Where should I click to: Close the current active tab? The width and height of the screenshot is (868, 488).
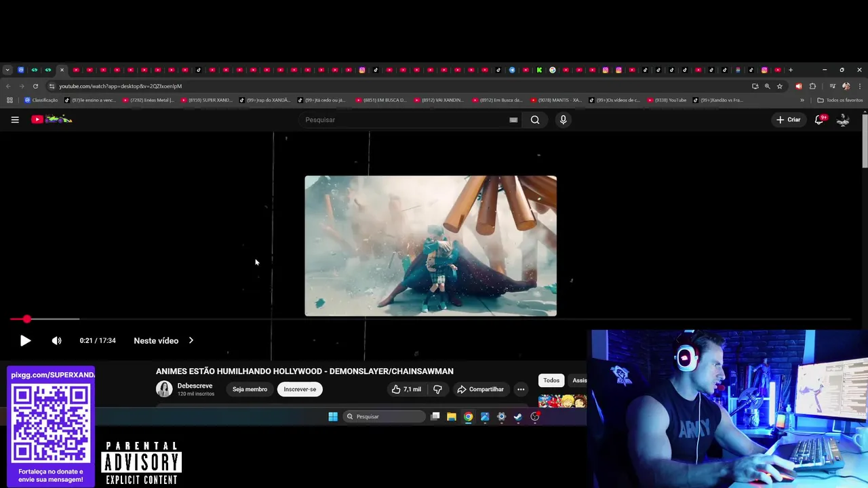point(62,70)
